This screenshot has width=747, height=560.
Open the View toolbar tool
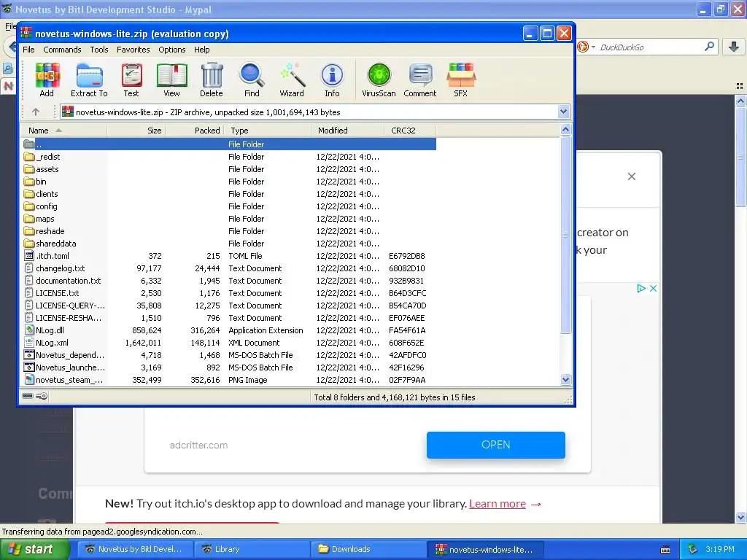[171, 79]
